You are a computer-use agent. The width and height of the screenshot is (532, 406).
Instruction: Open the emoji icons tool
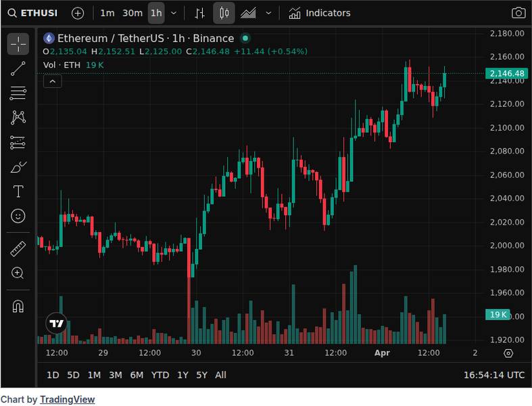[x=18, y=216]
